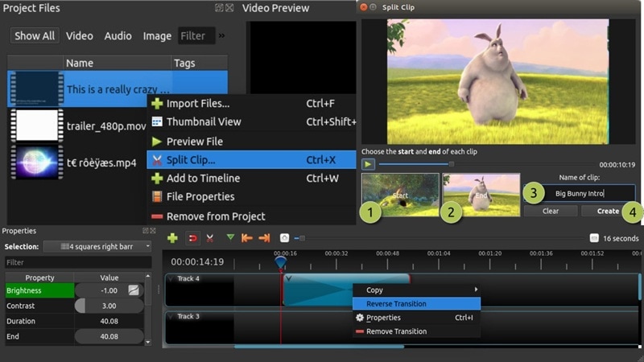Image resolution: width=644 pixels, height=362 pixels.
Task: Detach the Project Files panel float icon
Action: (x=219, y=7)
